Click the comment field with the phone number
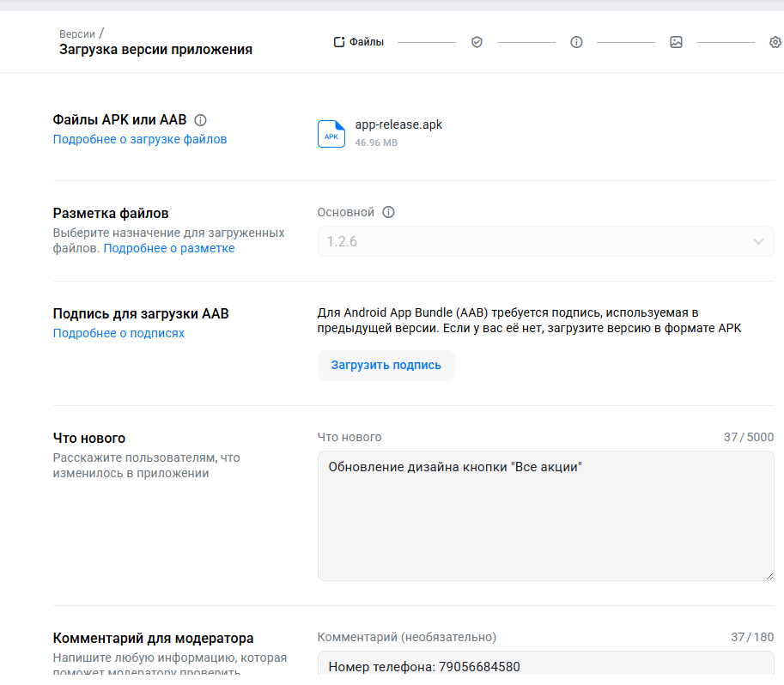 [x=546, y=666]
